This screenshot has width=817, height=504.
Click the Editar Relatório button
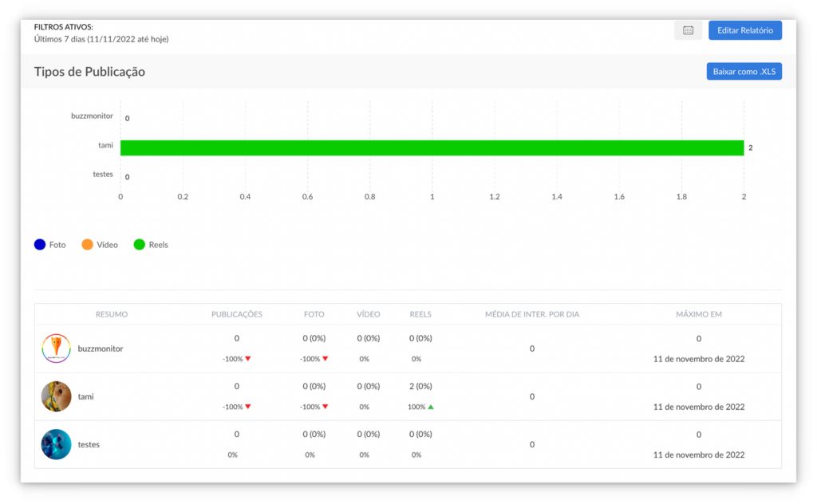(744, 30)
